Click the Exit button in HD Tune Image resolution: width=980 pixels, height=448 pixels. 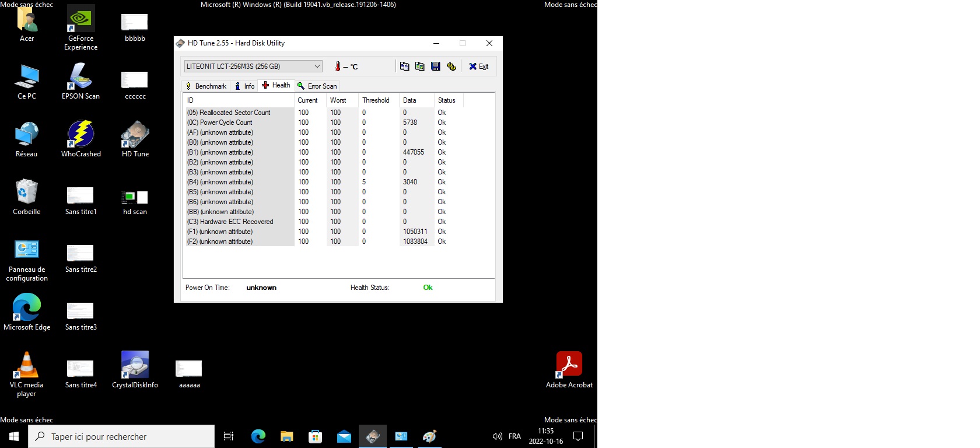[x=479, y=66]
